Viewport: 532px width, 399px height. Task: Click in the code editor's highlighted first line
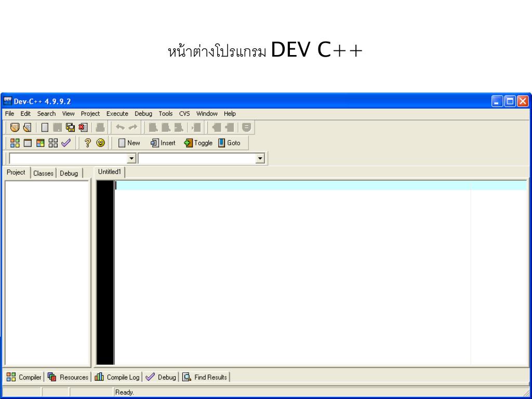tap(321, 185)
